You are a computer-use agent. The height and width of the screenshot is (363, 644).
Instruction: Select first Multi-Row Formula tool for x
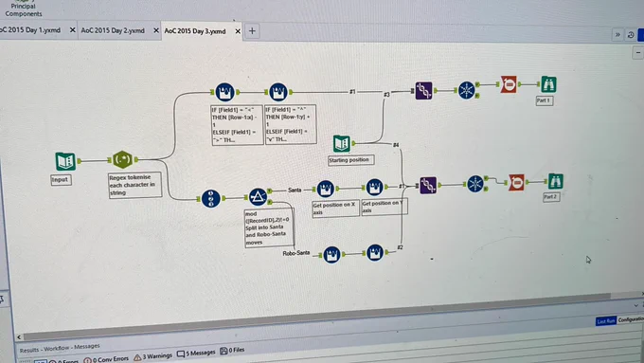224,92
